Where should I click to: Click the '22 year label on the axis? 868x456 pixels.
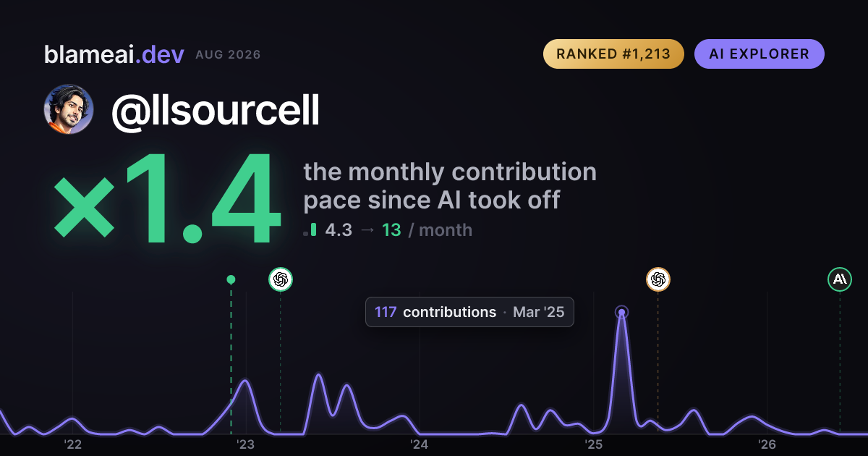(72, 444)
